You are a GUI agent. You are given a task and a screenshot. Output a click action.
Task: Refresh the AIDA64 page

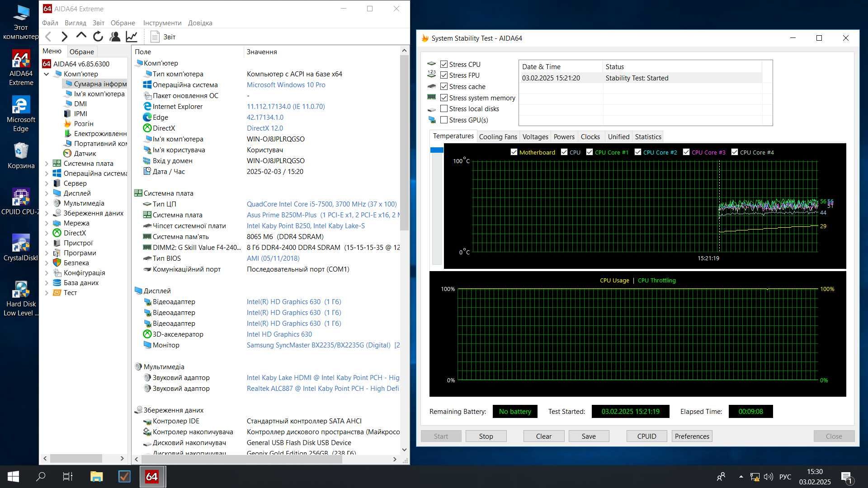point(98,37)
